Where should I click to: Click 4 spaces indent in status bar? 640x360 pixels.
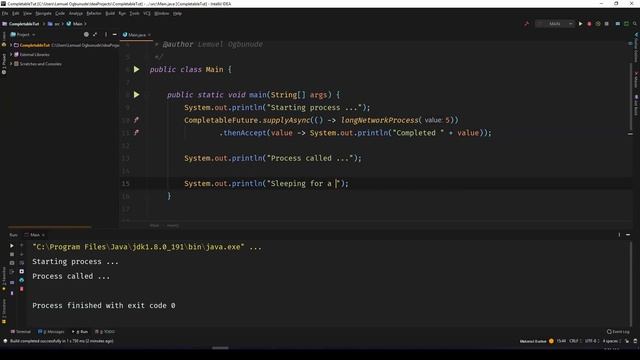(611, 341)
